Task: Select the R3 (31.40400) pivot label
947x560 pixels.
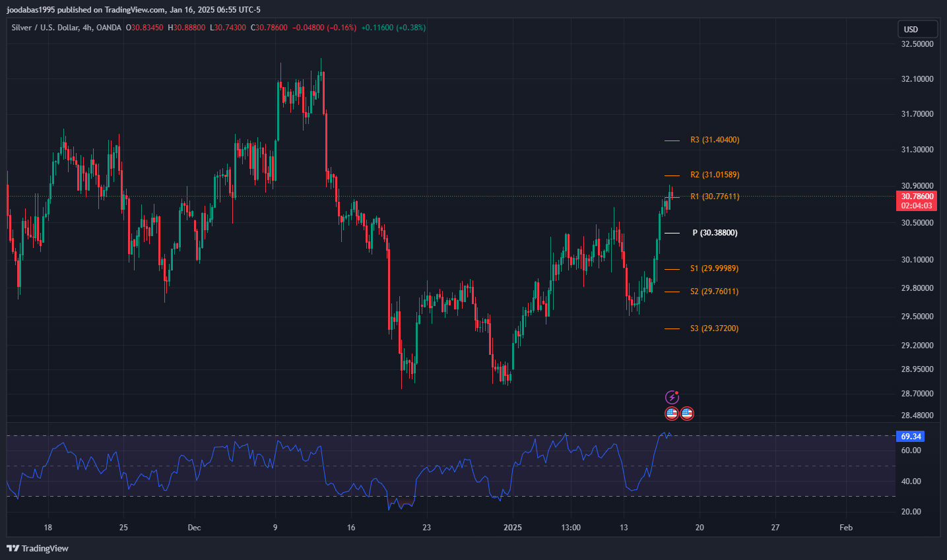Action: tap(715, 140)
